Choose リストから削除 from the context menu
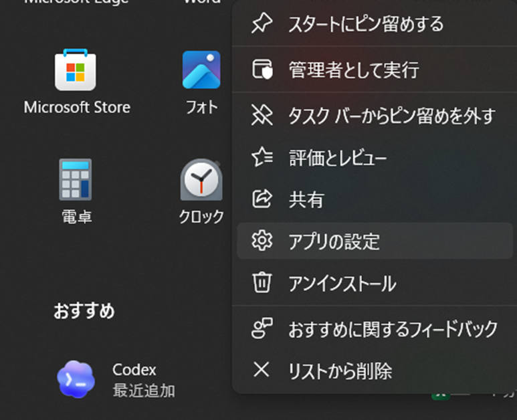517x420 pixels. [x=340, y=371]
